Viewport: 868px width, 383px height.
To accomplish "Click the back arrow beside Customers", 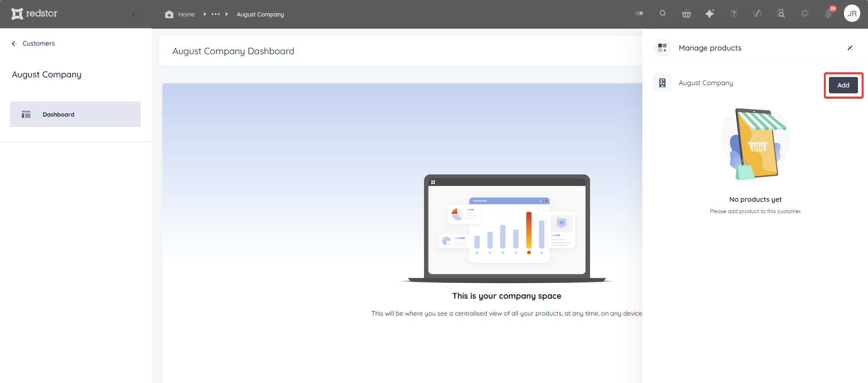I will 15,44.
